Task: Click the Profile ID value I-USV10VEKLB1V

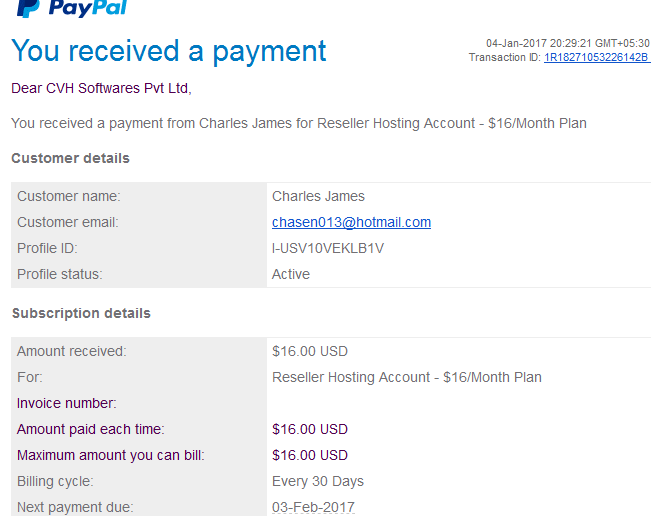Action: [328, 248]
